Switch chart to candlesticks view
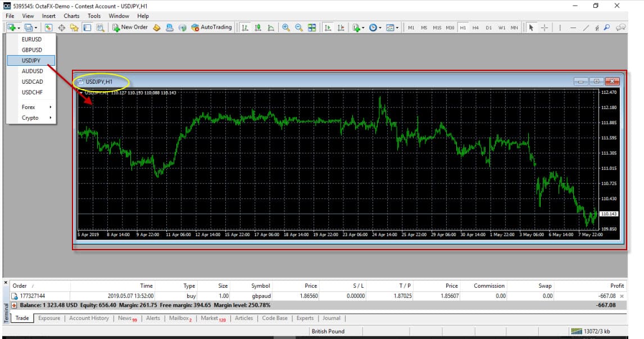 pos(258,28)
